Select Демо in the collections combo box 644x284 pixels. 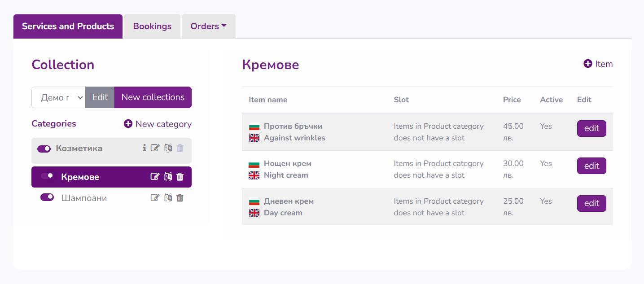[x=58, y=97]
